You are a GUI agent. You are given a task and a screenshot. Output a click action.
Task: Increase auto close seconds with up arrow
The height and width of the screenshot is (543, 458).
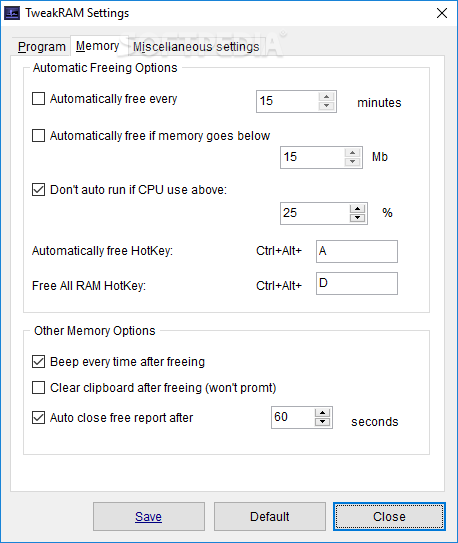tap(323, 412)
